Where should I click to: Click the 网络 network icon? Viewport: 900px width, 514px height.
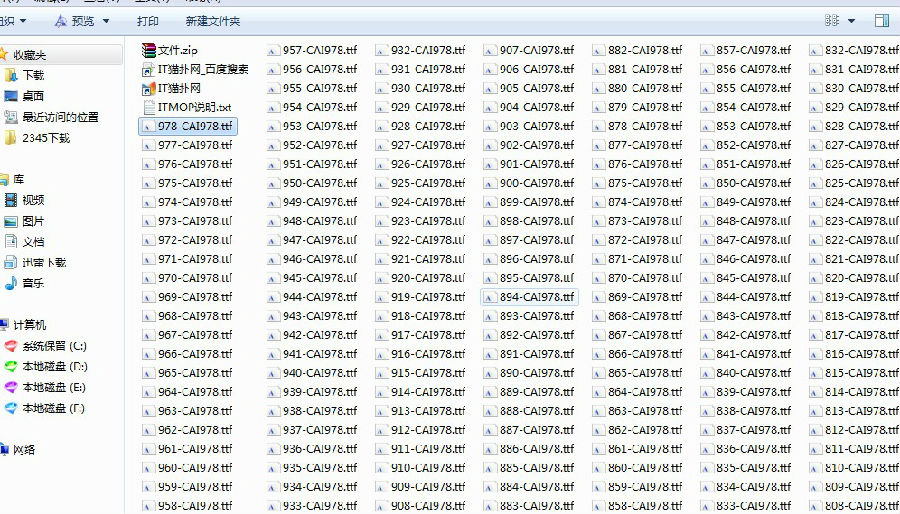coord(5,450)
